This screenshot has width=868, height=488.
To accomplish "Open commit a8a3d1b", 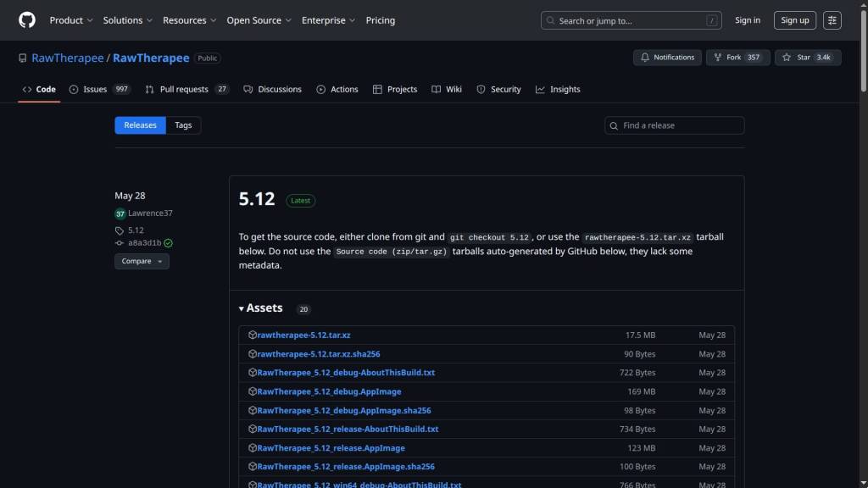I will [144, 243].
